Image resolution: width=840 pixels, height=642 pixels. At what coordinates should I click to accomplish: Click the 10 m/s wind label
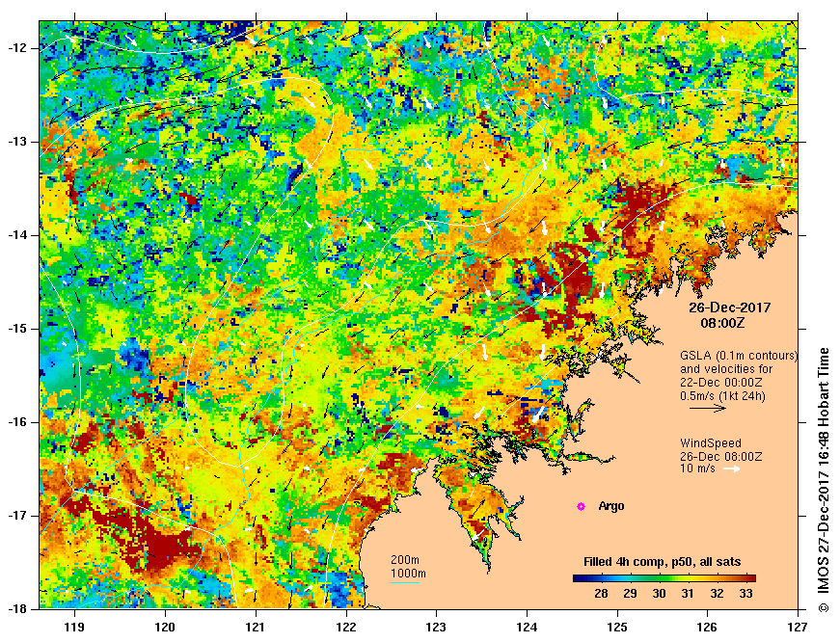click(x=697, y=469)
